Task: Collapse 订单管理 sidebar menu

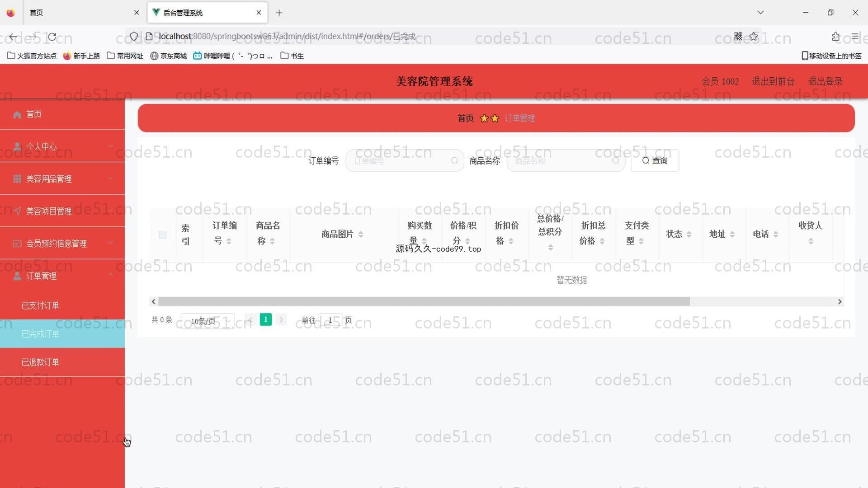Action: [62, 276]
